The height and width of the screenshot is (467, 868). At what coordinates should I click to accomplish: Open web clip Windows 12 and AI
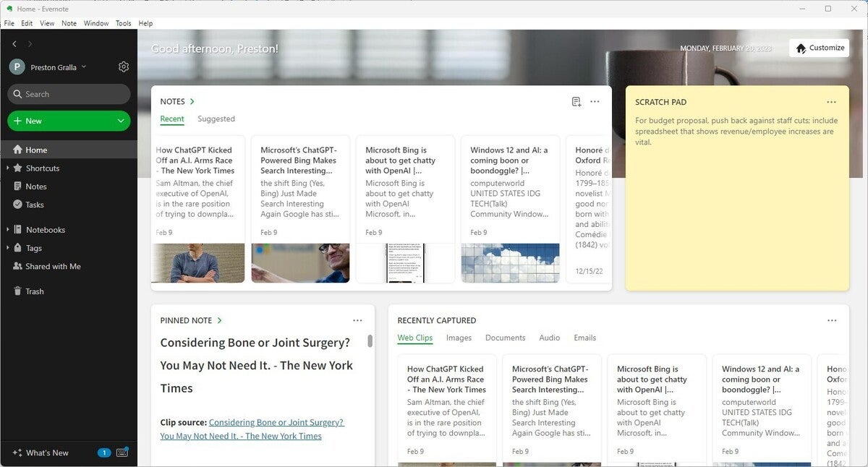click(762, 410)
